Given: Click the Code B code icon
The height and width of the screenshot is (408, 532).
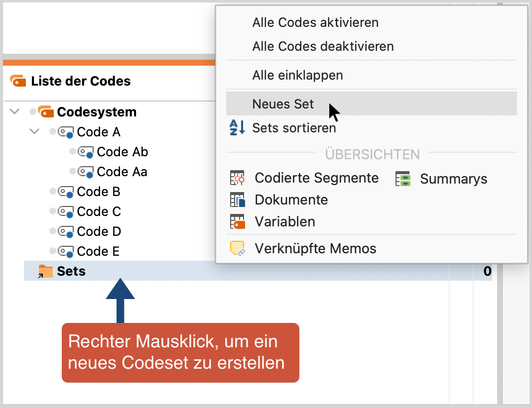Looking at the screenshot, I should coord(65,192).
